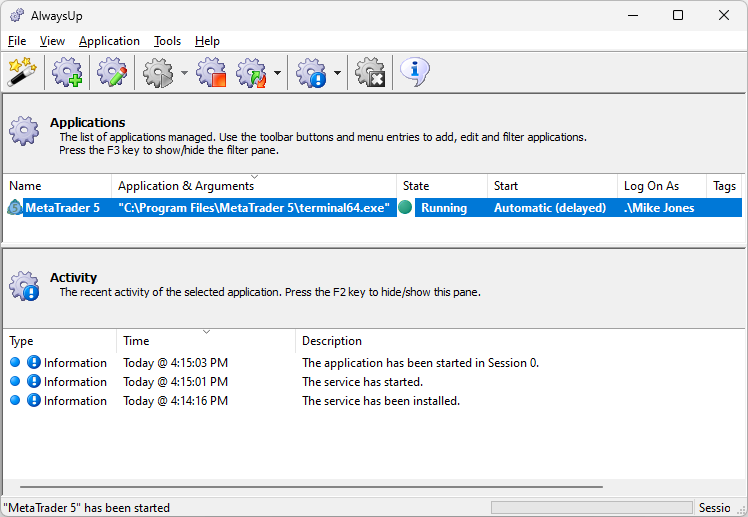Select the MetaTrader 5 application name

point(62,208)
